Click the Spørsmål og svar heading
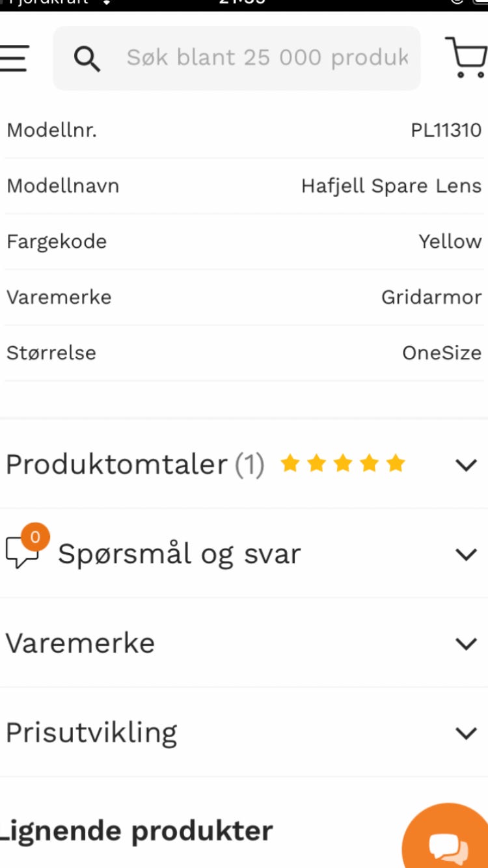The height and width of the screenshot is (868, 488). pyautogui.click(x=179, y=554)
